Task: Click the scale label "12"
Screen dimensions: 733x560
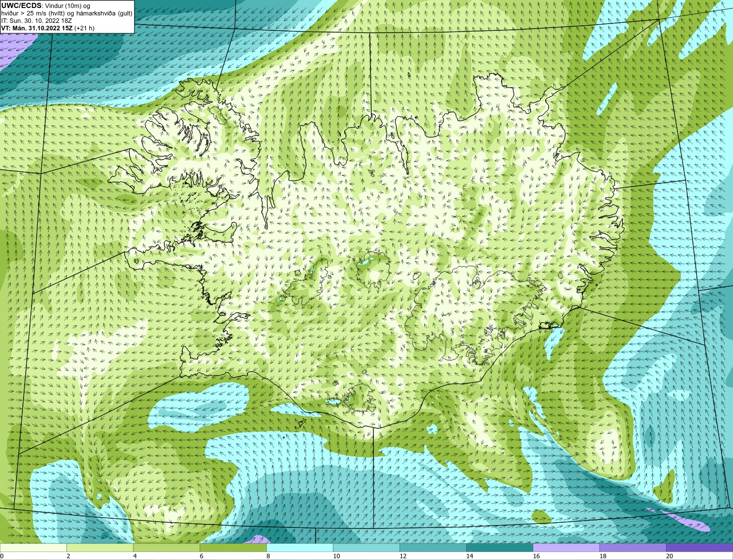Action: pyautogui.click(x=403, y=556)
